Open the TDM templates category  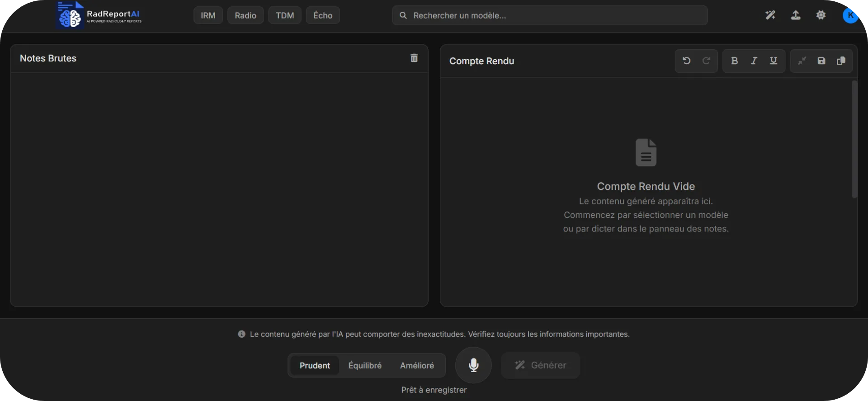pos(285,15)
